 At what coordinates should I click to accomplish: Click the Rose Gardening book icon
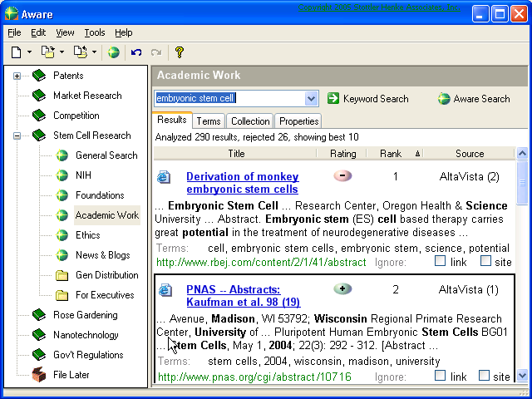click(39, 315)
